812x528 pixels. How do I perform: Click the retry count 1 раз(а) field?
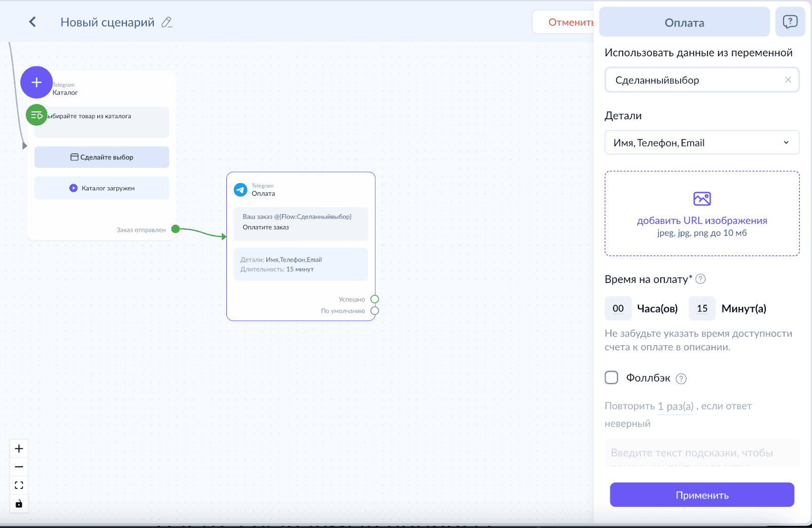click(675, 406)
